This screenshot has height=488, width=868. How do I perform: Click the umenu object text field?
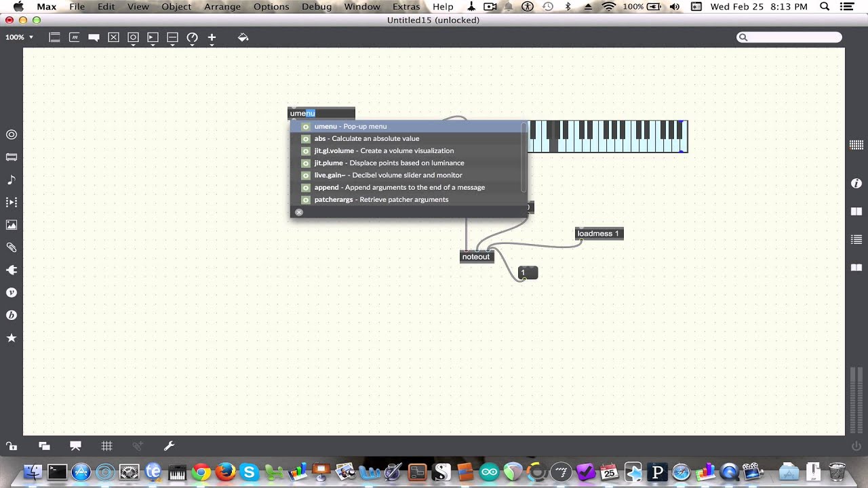point(321,113)
